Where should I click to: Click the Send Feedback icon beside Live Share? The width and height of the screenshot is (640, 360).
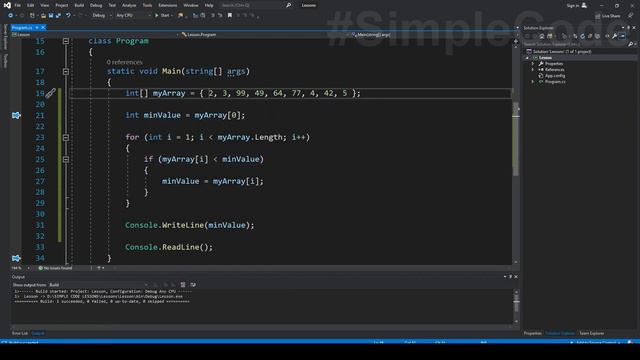[x=631, y=16]
